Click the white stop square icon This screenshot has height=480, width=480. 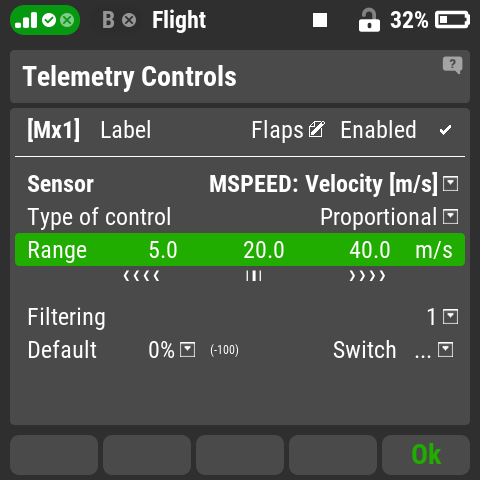tap(320, 20)
